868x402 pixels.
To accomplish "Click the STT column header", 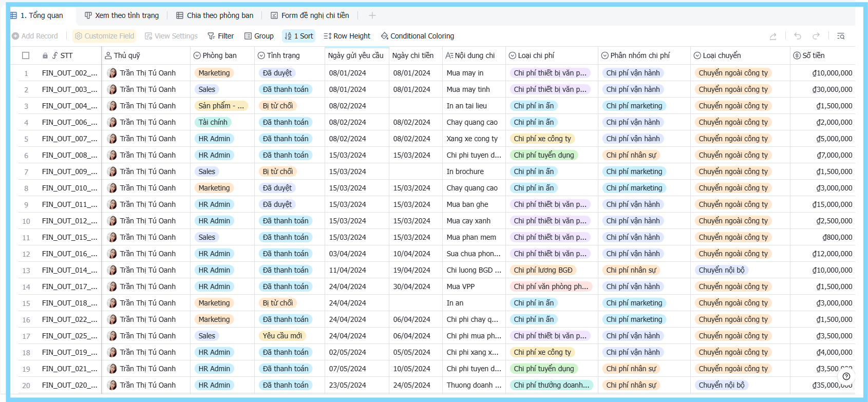I will tap(66, 55).
